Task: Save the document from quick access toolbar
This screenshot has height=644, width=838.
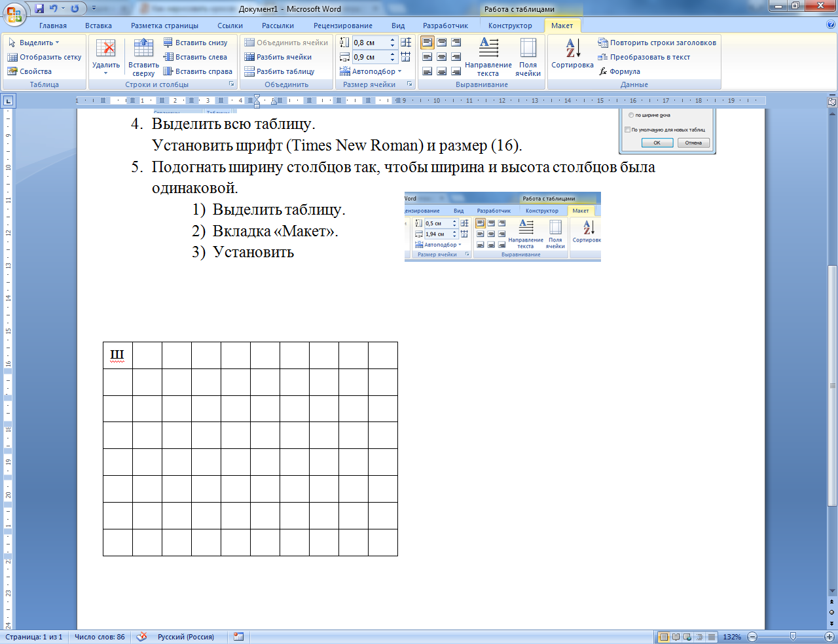Action: 39,9
